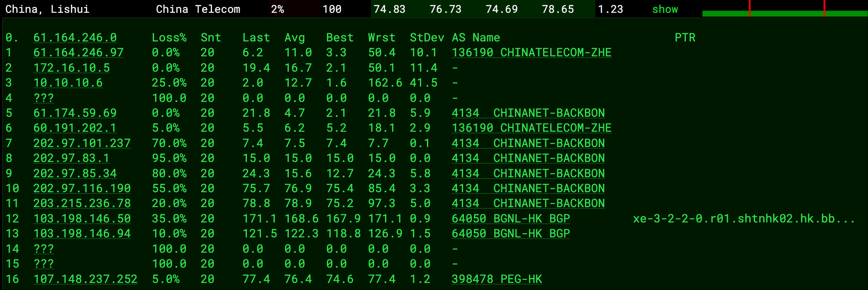Open hop 16 IP 107.148.237.252
The height and width of the screenshot is (290, 868).
(x=85, y=279)
